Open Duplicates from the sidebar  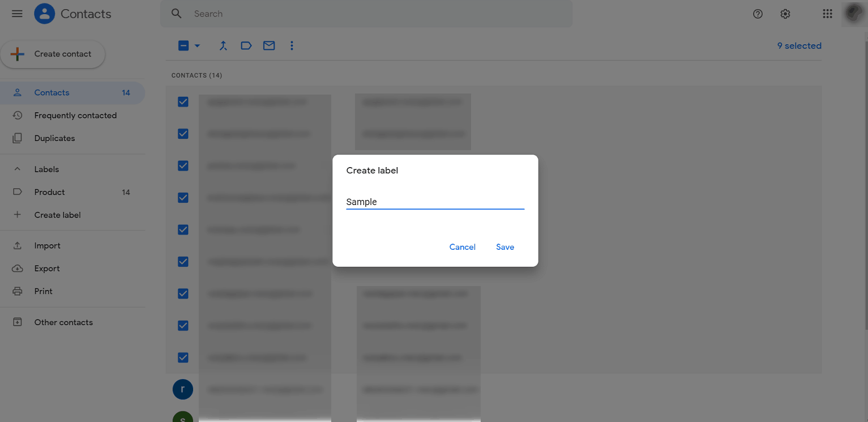(54, 138)
